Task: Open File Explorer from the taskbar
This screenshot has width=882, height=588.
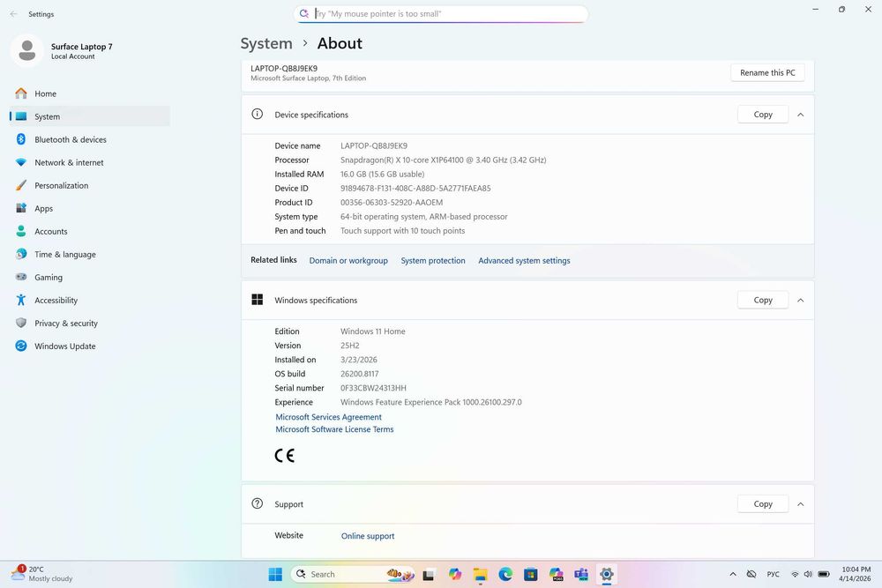Action: (x=481, y=574)
